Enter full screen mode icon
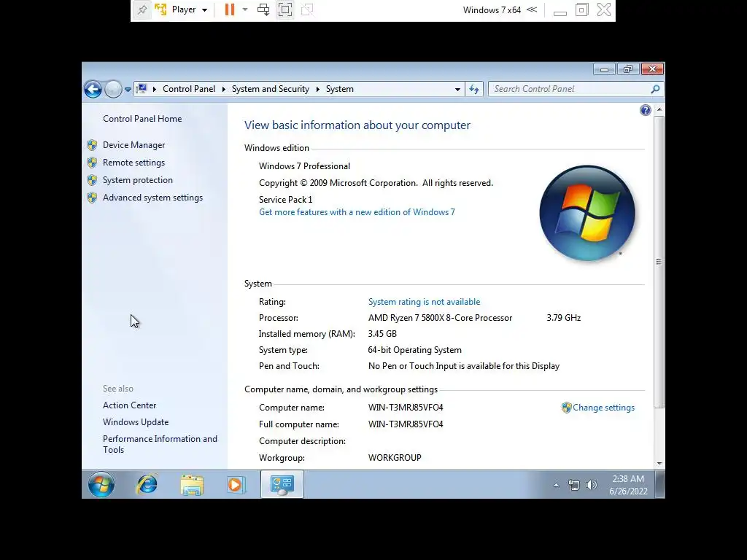The width and height of the screenshot is (747, 560). click(285, 9)
